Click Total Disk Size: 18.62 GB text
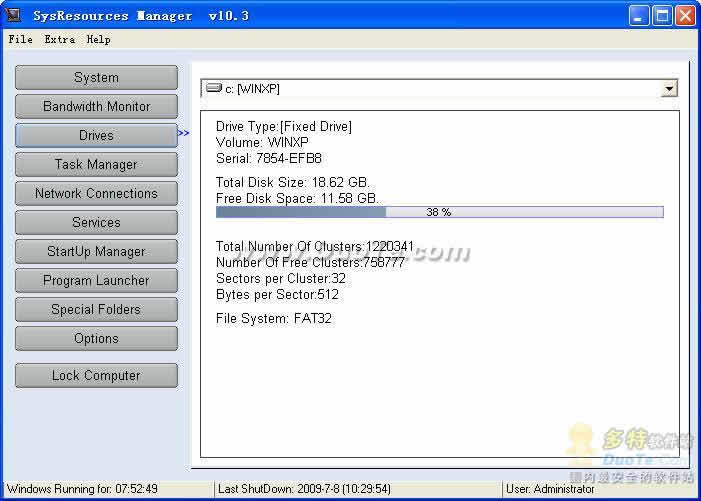 click(292, 182)
